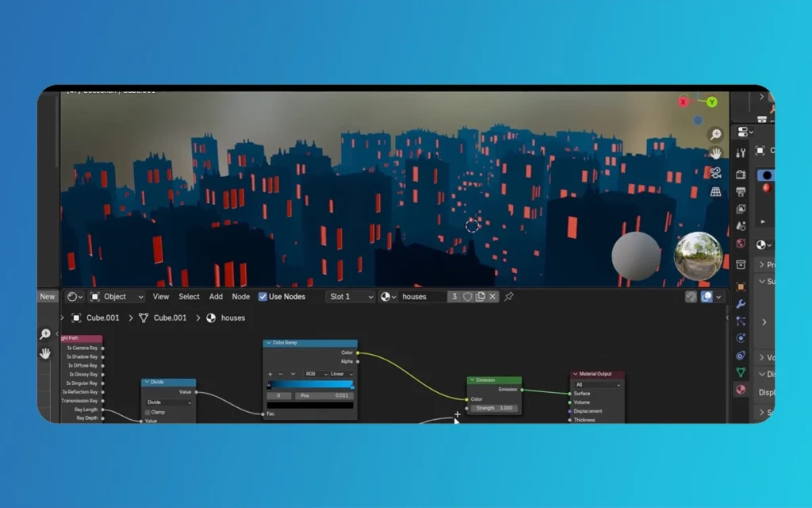Collapse the Emission node
This screenshot has width=812, height=508.
(472, 380)
